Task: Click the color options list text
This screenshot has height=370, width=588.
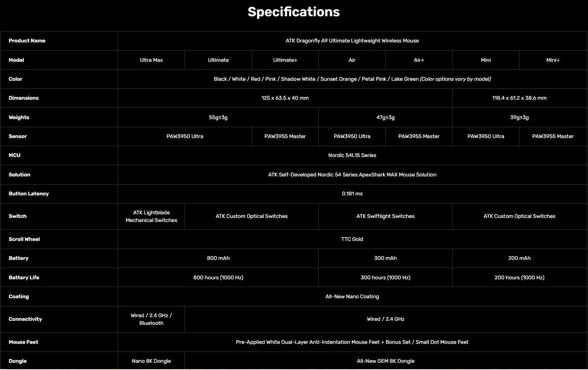Action: tap(352, 79)
